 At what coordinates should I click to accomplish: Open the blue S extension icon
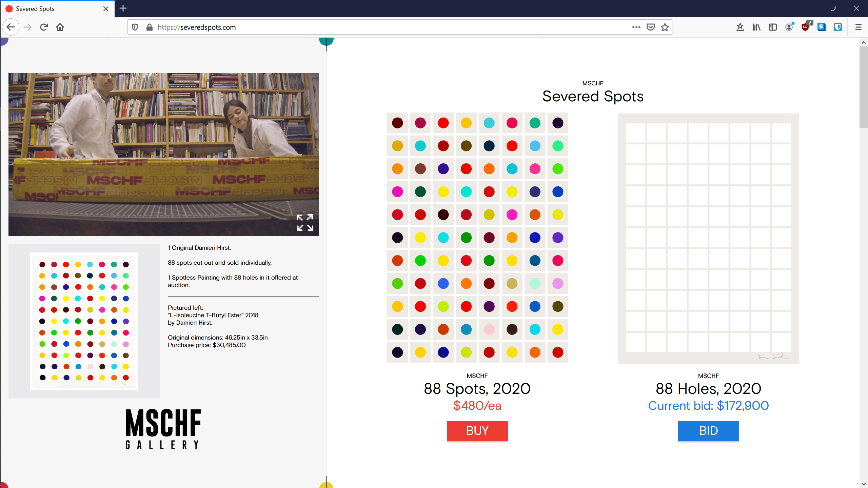tap(822, 27)
